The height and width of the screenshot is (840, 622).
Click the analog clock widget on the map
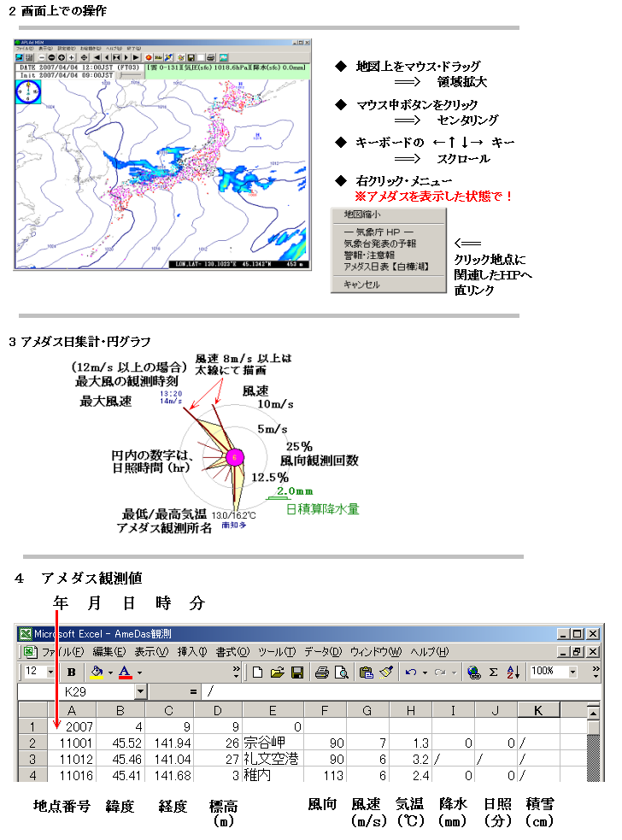(28, 91)
